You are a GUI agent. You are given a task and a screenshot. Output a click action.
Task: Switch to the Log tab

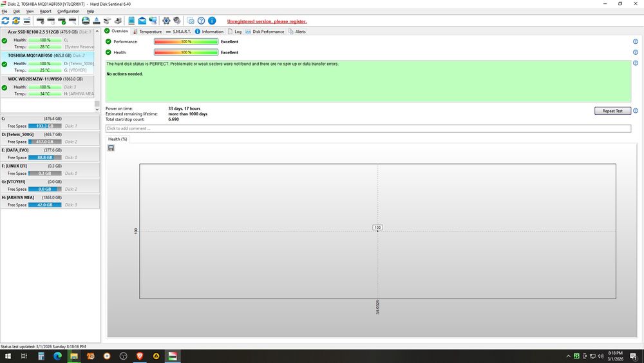[x=235, y=32]
